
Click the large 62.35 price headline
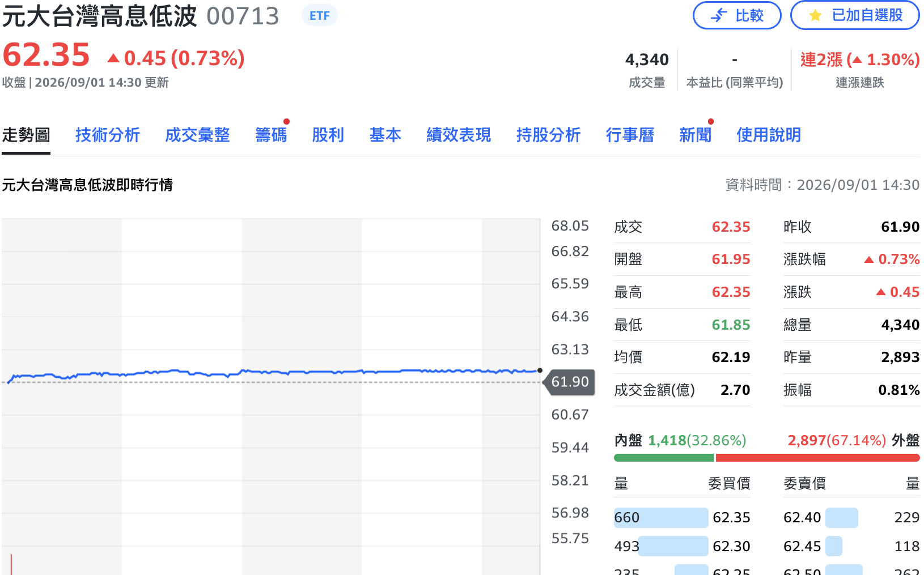pos(46,56)
